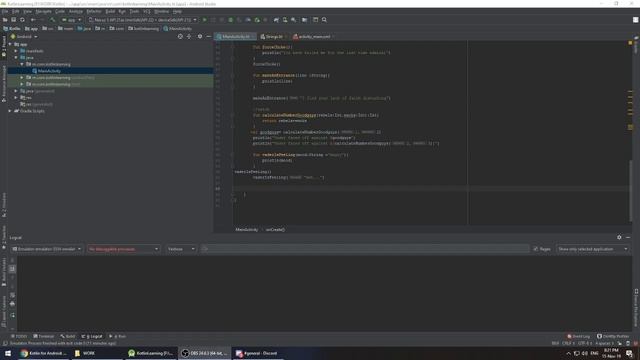640x360 pixels.
Task: Click the Sync Project with Gradle icon
Action: point(276,20)
